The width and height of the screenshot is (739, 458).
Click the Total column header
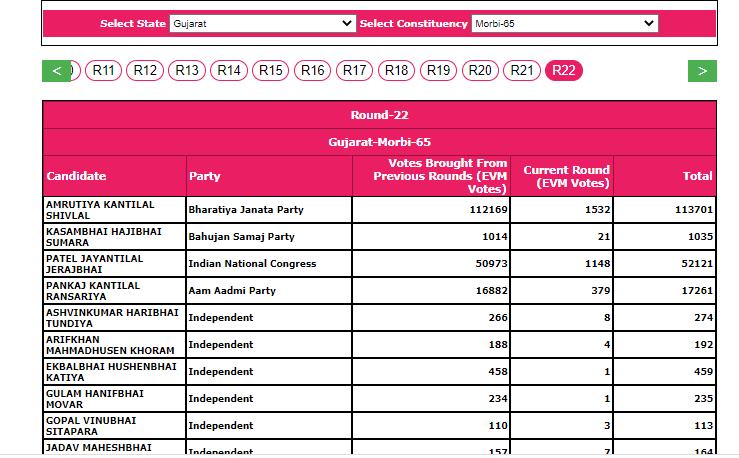pos(697,176)
